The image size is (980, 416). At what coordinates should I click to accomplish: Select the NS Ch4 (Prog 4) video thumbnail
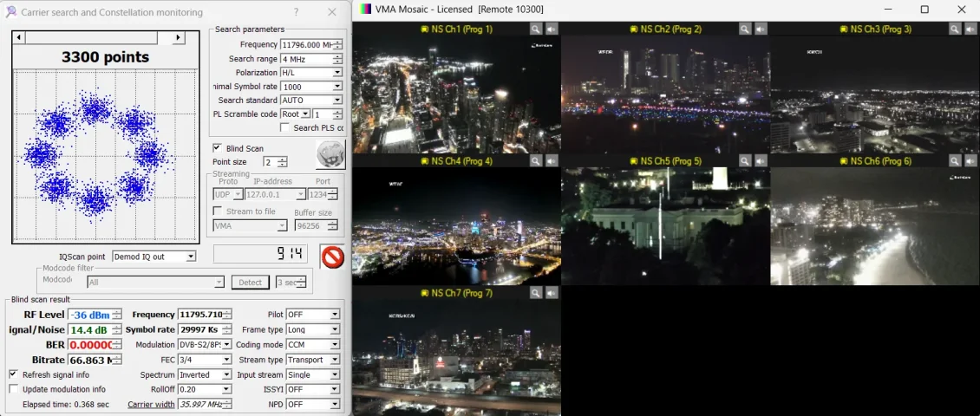click(x=456, y=226)
